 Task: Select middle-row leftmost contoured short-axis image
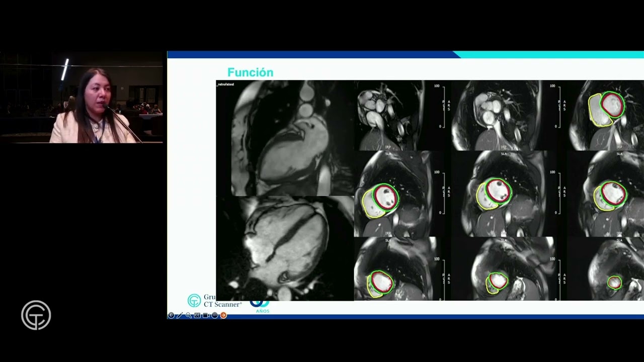[394, 194]
